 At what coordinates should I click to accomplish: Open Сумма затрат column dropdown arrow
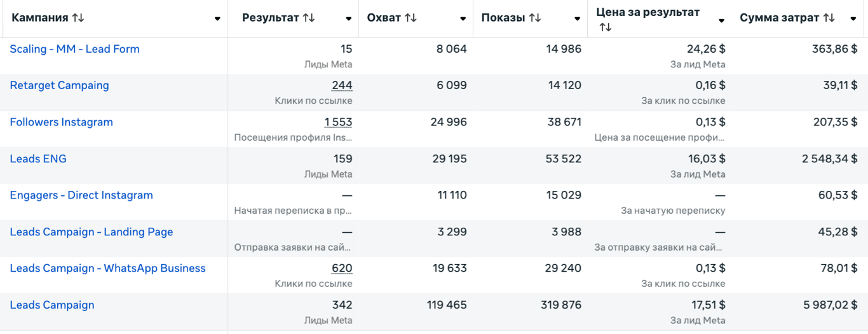tap(853, 19)
